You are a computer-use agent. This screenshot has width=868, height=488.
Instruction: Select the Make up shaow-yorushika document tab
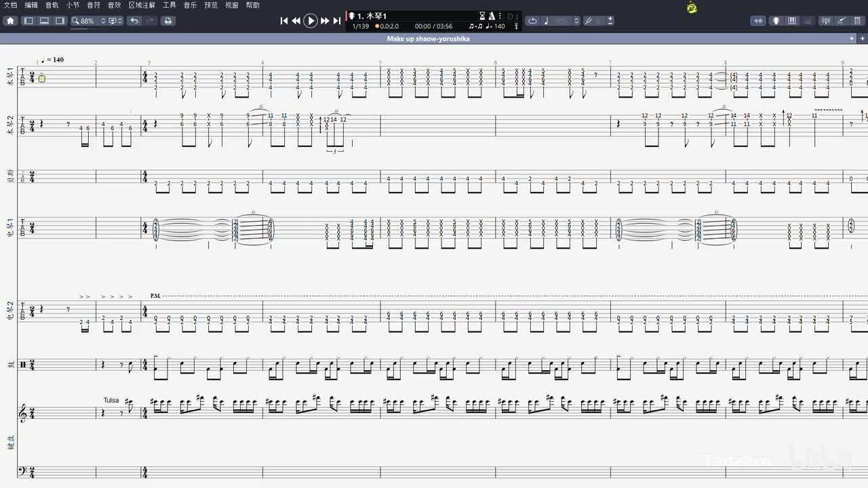tap(429, 39)
